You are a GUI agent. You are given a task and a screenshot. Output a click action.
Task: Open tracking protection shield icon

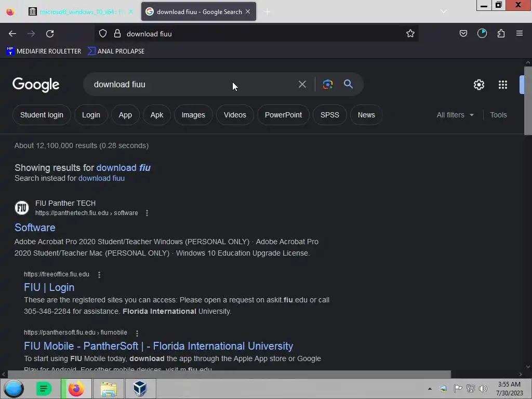[x=103, y=34]
